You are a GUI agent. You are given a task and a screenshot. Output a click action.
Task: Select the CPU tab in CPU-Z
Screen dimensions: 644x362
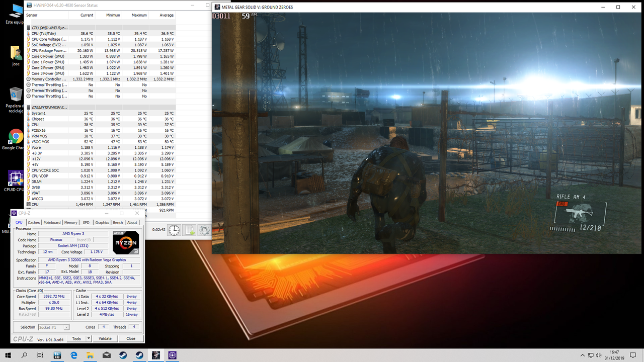click(x=19, y=222)
